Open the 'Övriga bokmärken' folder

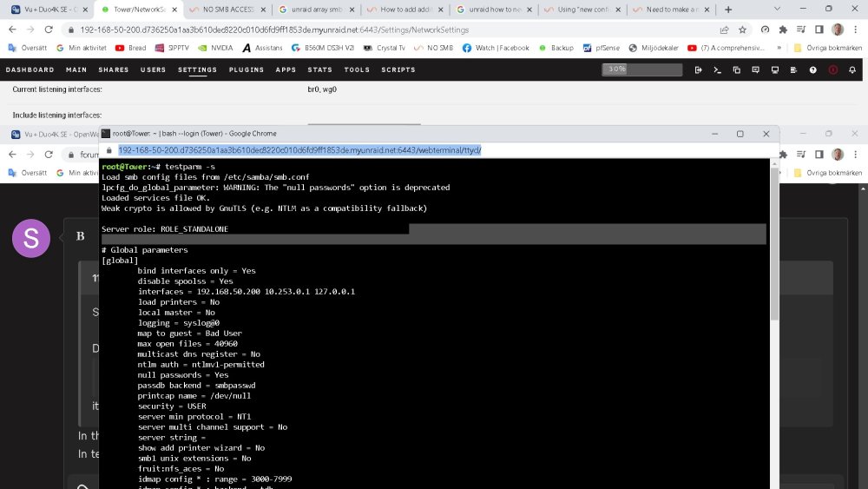[827, 48]
